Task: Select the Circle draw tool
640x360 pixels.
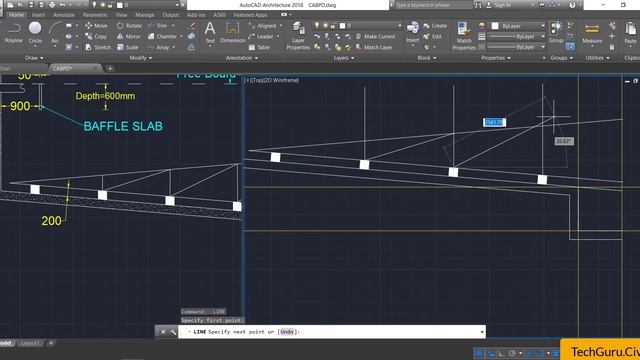Action: pos(35,33)
